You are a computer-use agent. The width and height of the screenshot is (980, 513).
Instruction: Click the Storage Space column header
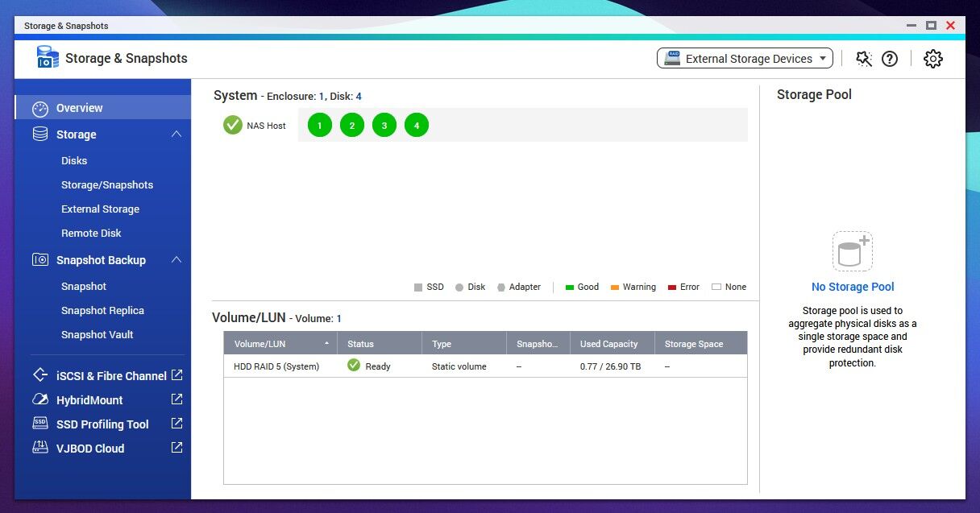[x=701, y=344]
